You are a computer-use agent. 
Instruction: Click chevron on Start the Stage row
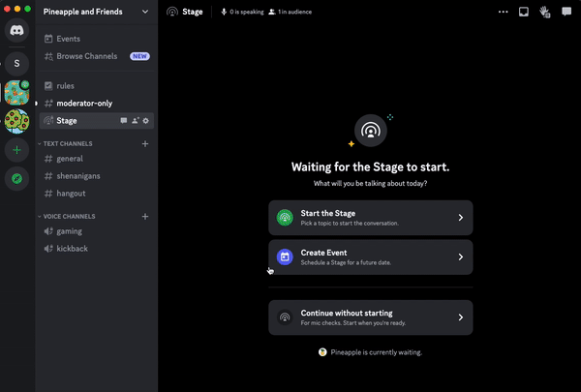tap(461, 218)
